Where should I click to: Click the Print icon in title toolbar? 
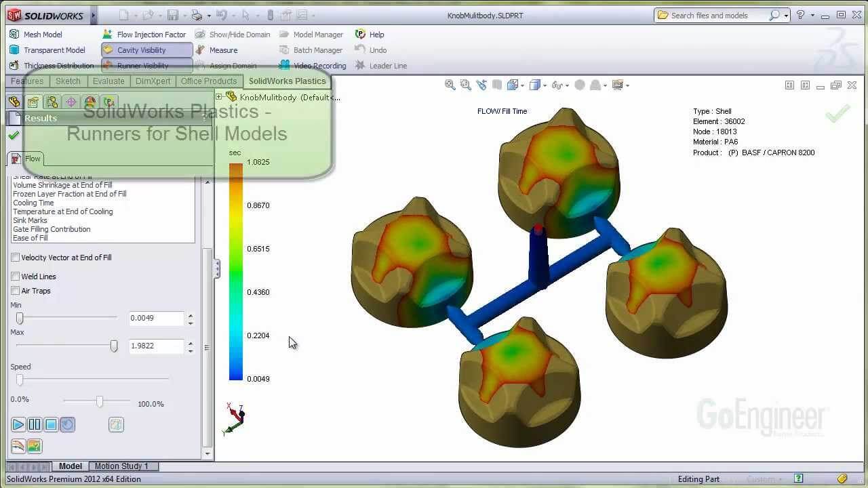tap(196, 15)
